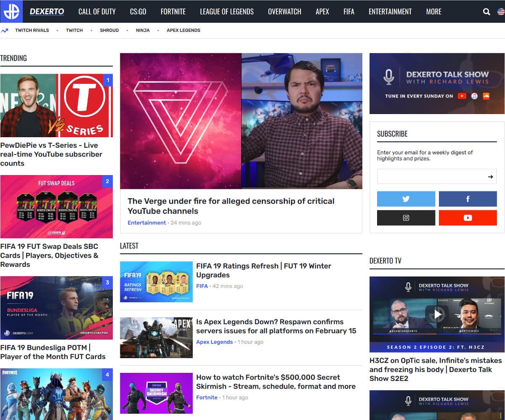
Task: Read PewDiePie vs T-Series subscriber article
Action: [x=51, y=154]
